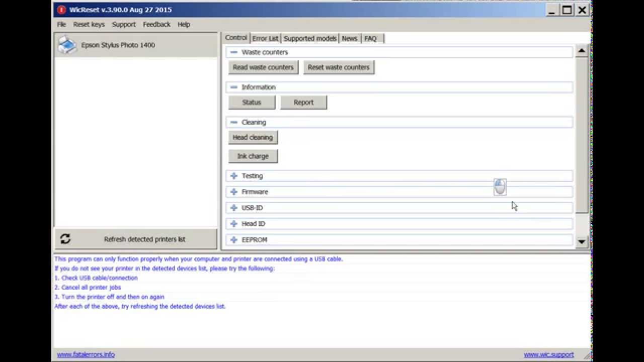Collapse the Information section
Image resolution: width=644 pixels, height=362 pixels.
[233, 87]
